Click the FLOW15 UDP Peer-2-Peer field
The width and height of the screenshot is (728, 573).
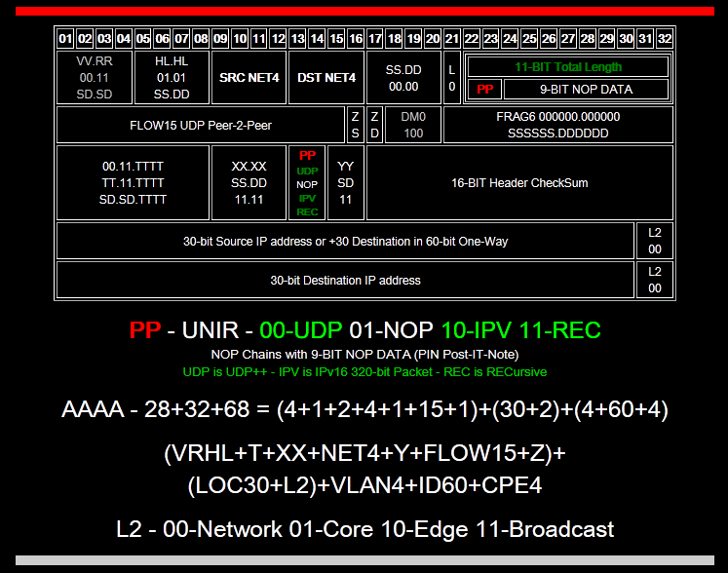point(201,125)
